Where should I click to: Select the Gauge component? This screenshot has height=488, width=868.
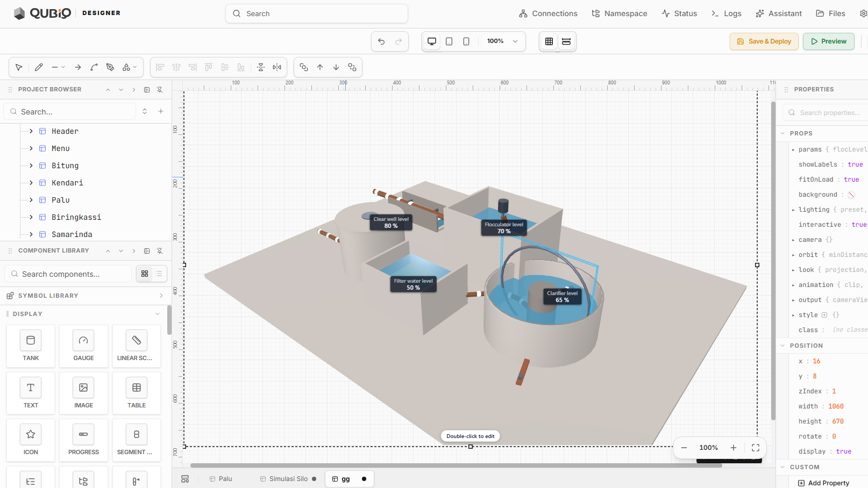[83, 346]
